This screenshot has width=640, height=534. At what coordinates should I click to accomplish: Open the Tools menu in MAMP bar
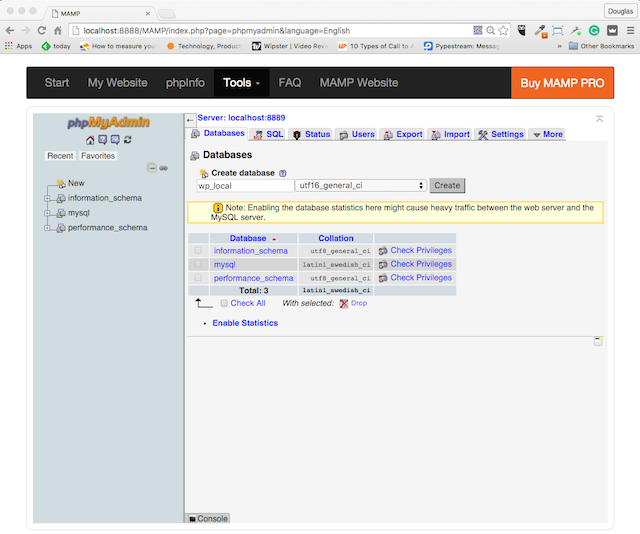[242, 83]
